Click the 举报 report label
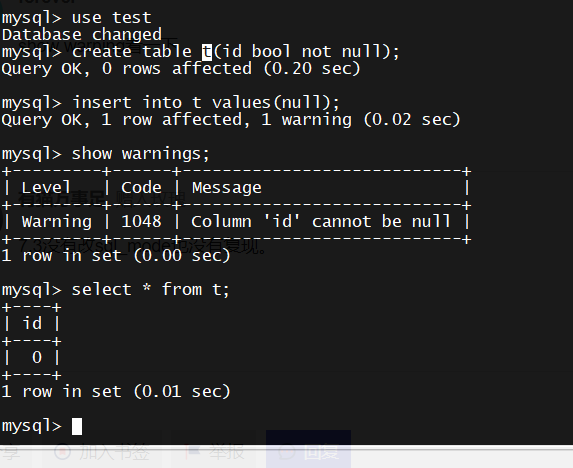Screen dimensions: 573x468 pos(227,452)
